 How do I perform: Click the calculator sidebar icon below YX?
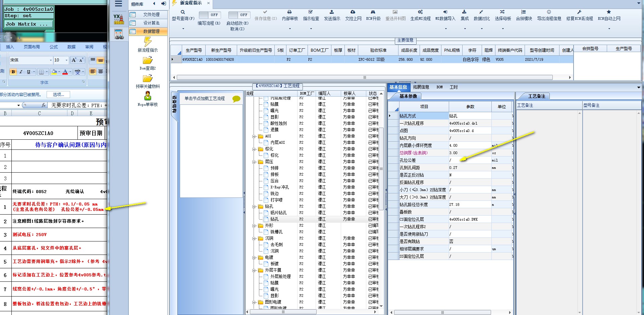pyautogui.click(x=119, y=34)
